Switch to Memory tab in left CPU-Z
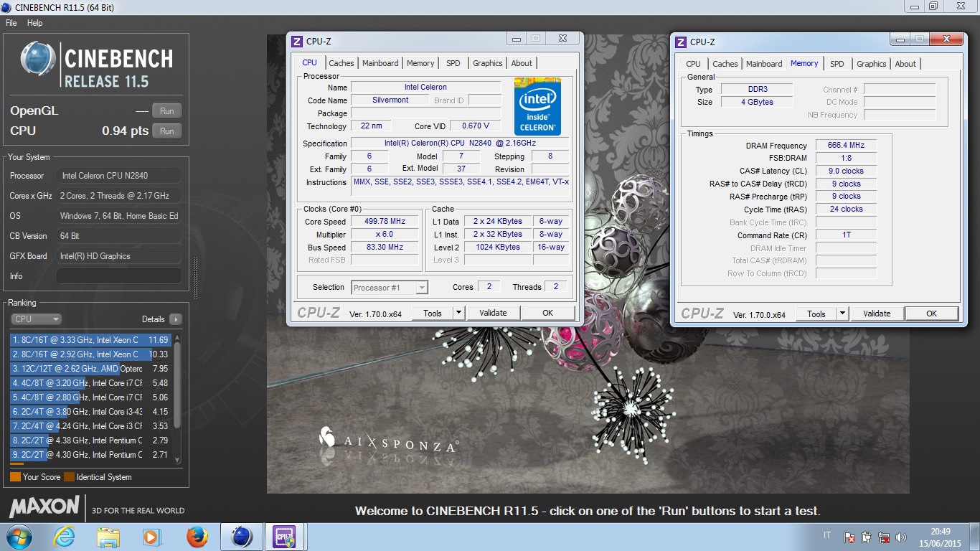Image resolution: width=980 pixels, height=551 pixels. 420,63
